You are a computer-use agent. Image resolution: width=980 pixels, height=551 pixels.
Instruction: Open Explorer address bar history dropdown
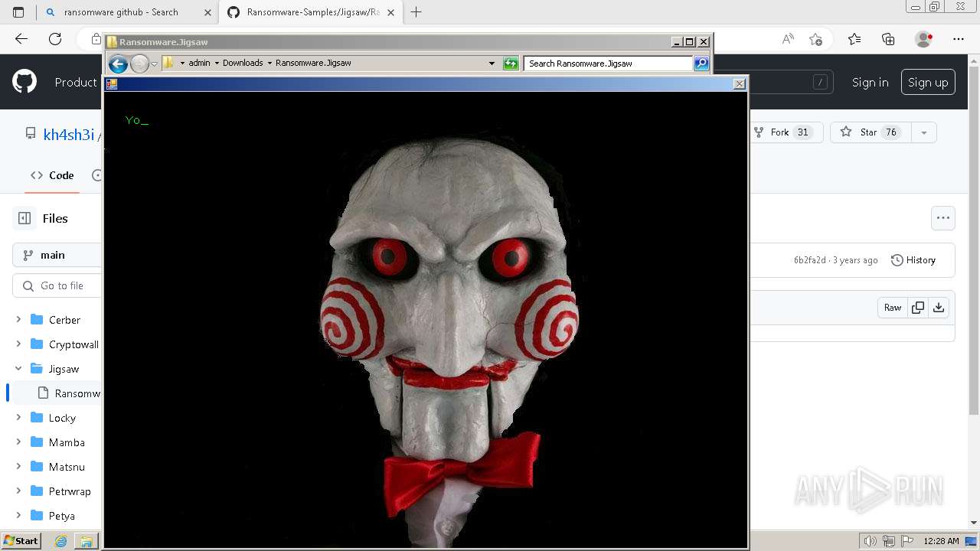click(x=492, y=64)
